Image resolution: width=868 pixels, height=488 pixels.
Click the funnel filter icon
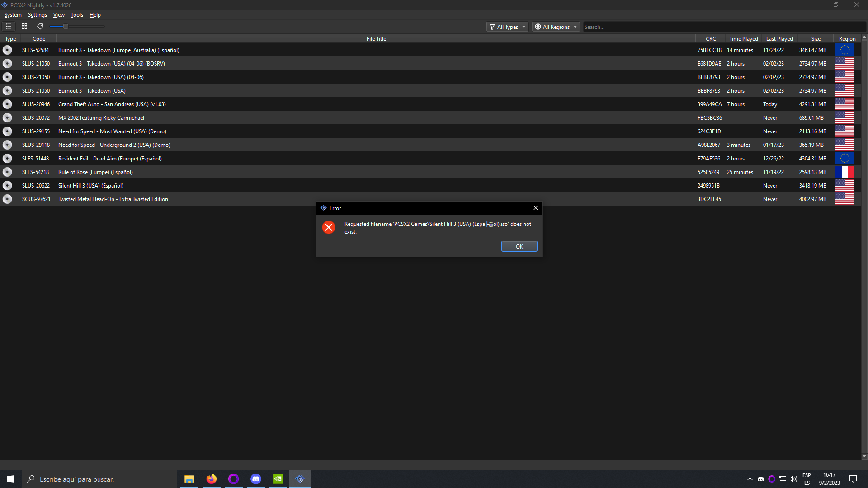[x=491, y=27]
